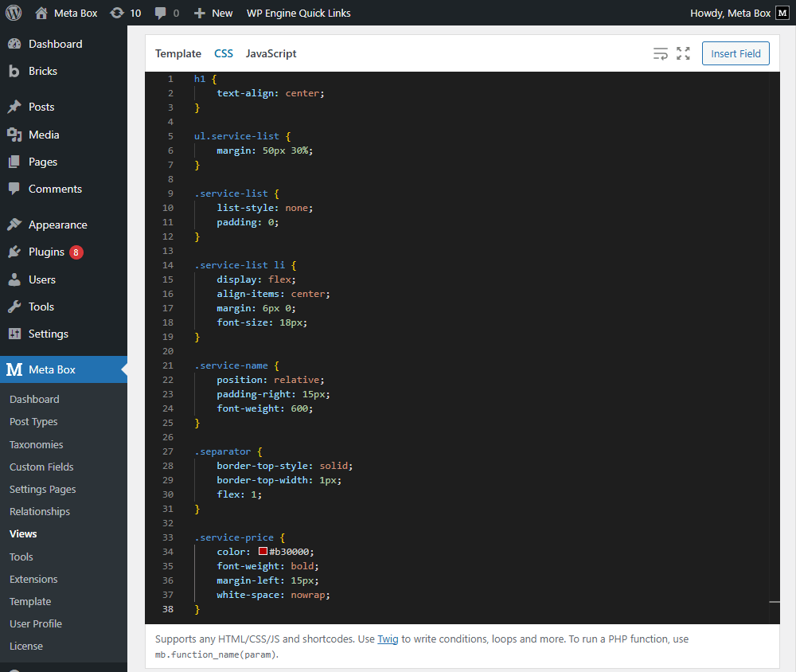
Task: Open Views in the Meta Box submenu
Action: click(x=23, y=533)
